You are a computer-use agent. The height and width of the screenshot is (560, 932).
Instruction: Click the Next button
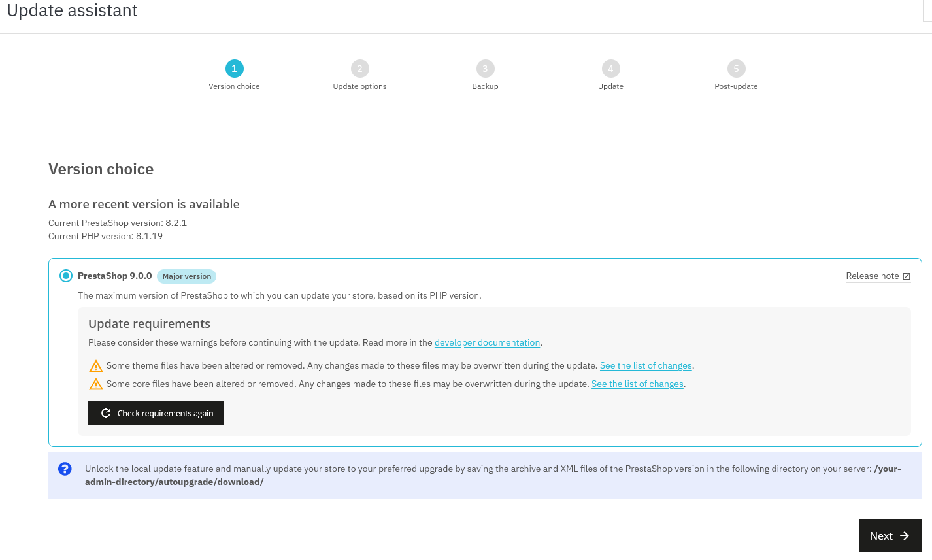(890, 536)
